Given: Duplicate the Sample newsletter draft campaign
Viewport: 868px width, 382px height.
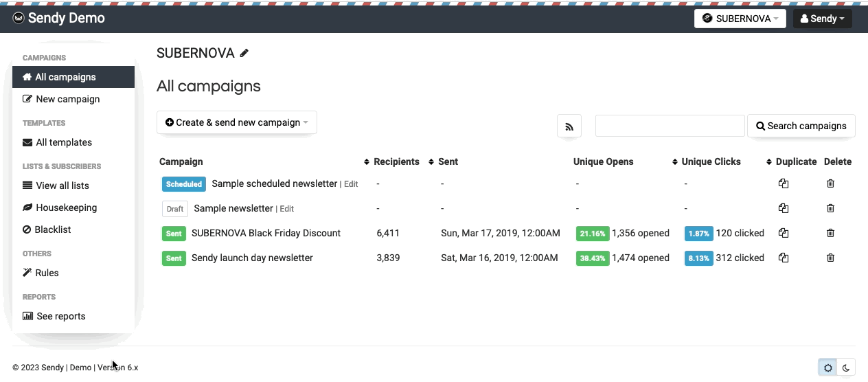Looking at the screenshot, I should tap(784, 208).
